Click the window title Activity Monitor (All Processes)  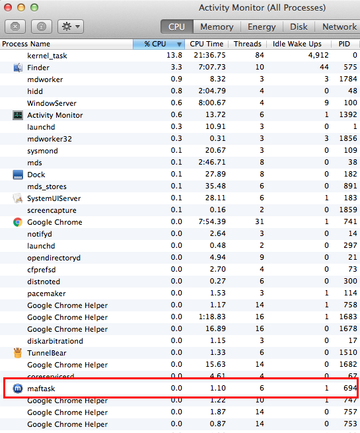click(262, 8)
